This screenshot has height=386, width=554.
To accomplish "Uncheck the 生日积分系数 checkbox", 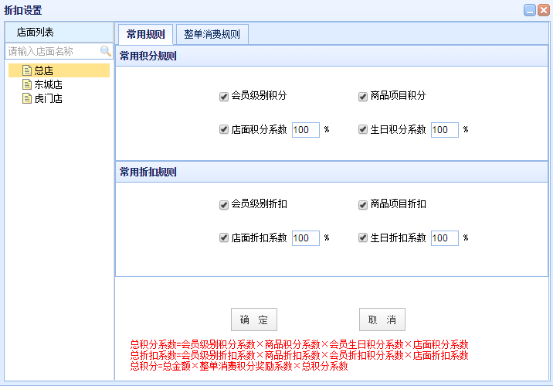I will (363, 129).
